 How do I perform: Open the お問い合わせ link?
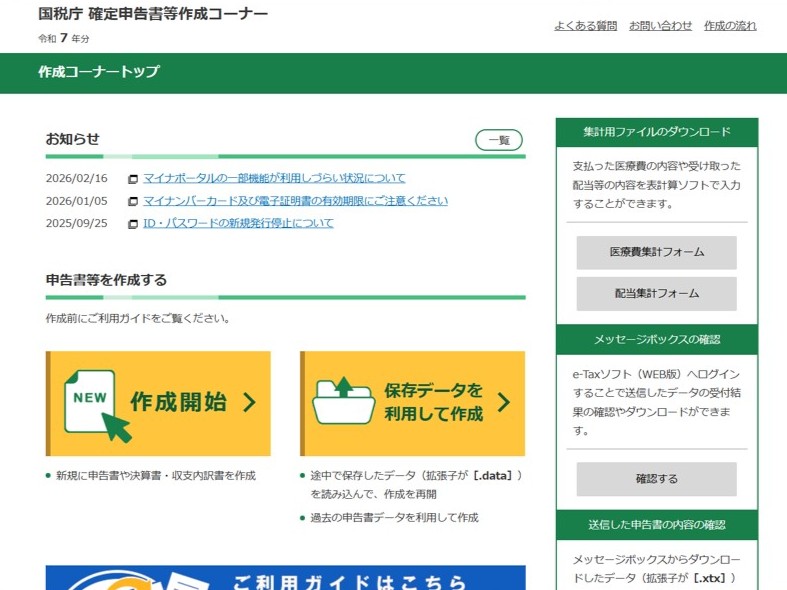click(660, 26)
